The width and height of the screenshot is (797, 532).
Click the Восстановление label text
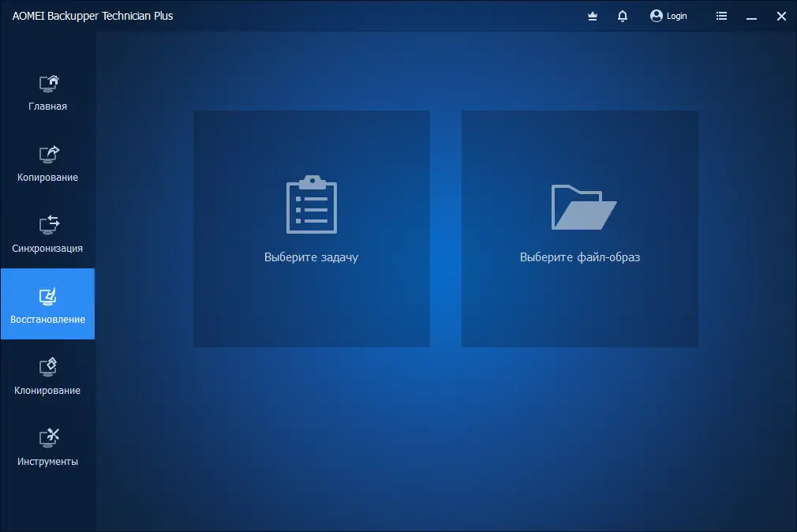(47, 319)
